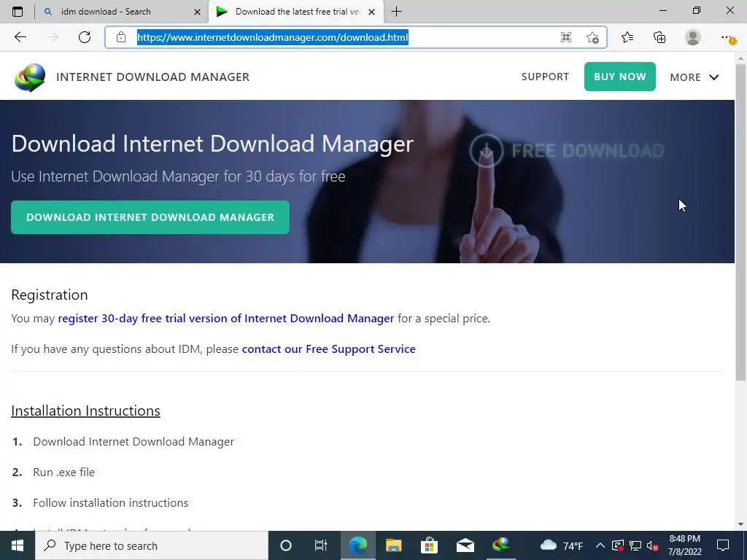Open Task View on the taskbar
Image resolution: width=747 pixels, height=560 pixels.
point(321,545)
